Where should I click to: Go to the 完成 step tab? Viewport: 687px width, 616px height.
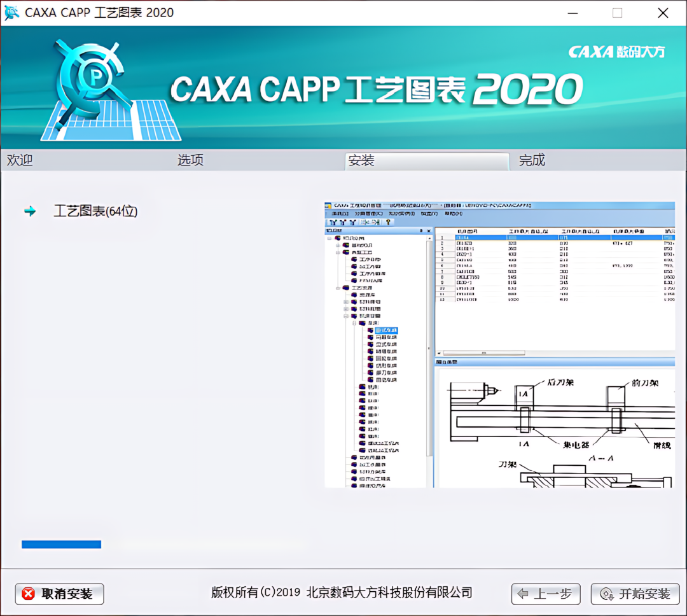(532, 160)
